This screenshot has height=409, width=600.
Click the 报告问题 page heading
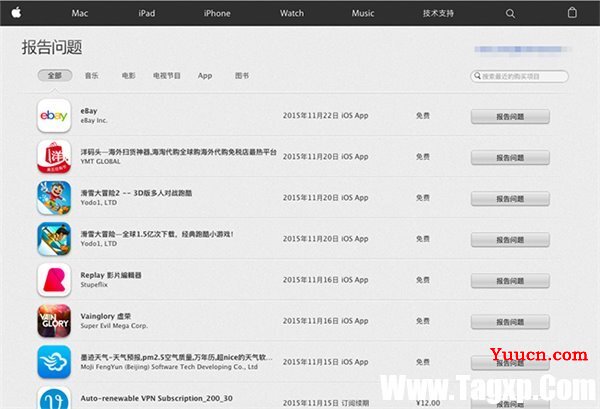[52, 47]
